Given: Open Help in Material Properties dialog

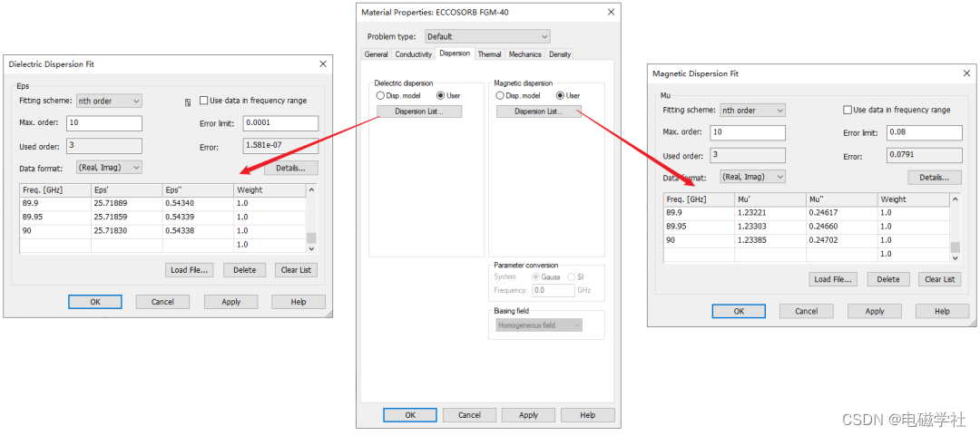Looking at the screenshot, I should coord(587,415).
